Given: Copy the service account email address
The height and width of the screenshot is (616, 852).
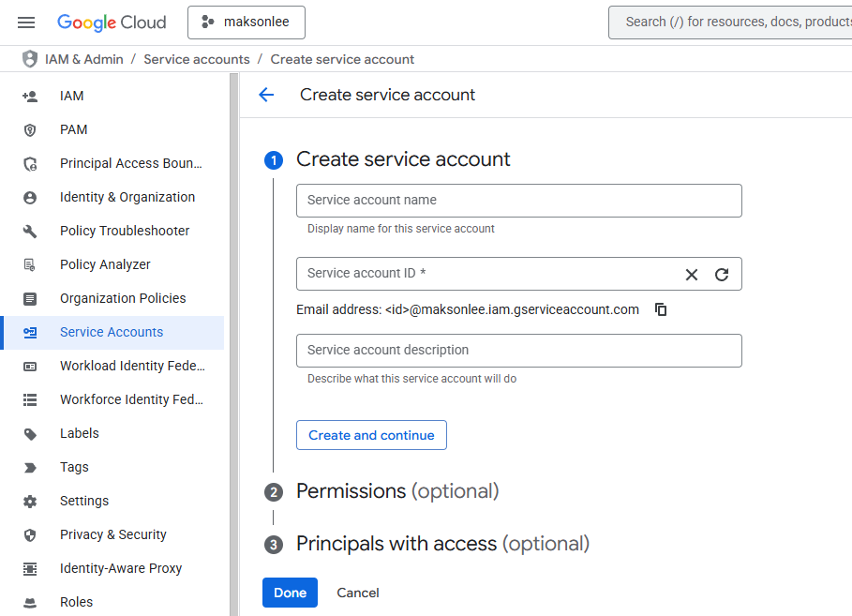Looking at the screenshot, I should (661, 309).
